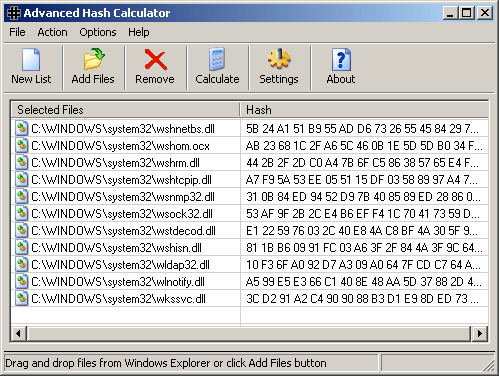Click the hash value of wldap32.dll

[x=363, y=265]
